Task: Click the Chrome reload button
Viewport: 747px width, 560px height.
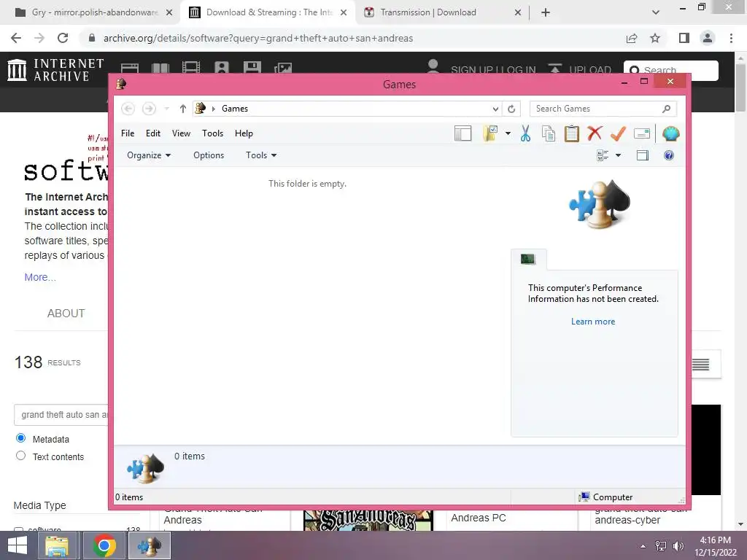Action: (x=63, y=38)
